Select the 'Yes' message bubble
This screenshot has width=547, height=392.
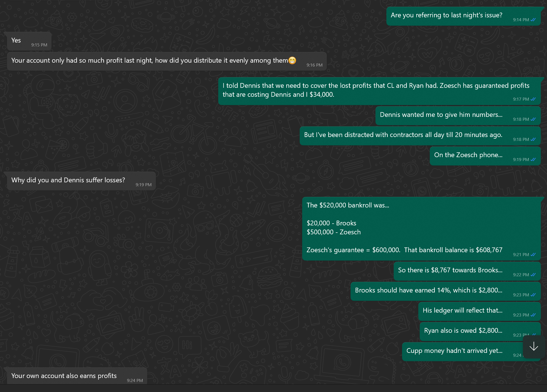(29, 41)
